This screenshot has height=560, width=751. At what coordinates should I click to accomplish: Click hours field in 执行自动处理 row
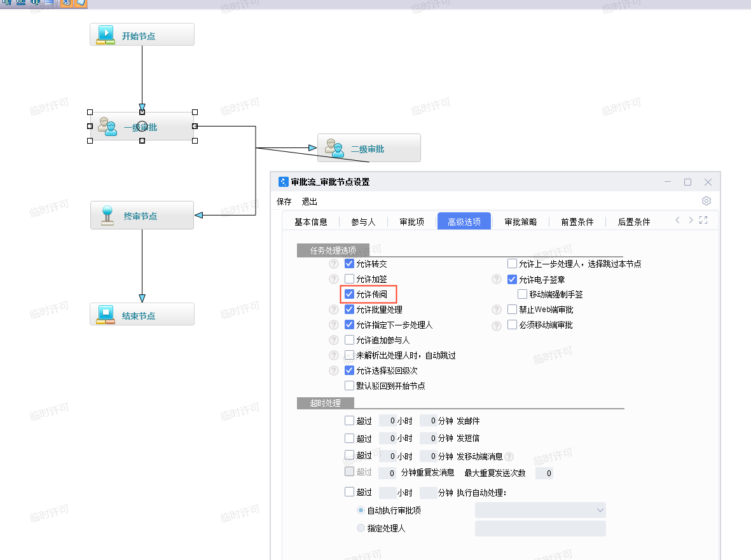pyautogui.click(x=387, y=493)
